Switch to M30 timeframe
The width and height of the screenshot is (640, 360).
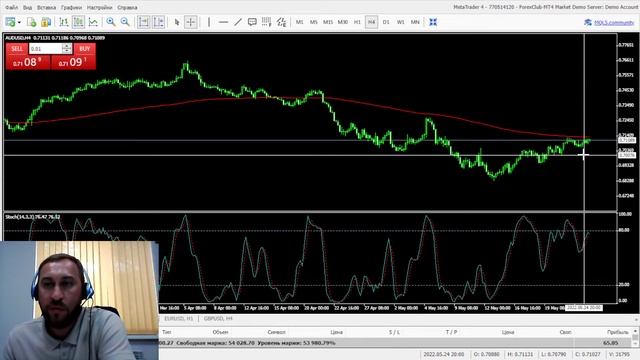[x=342, y=22]
